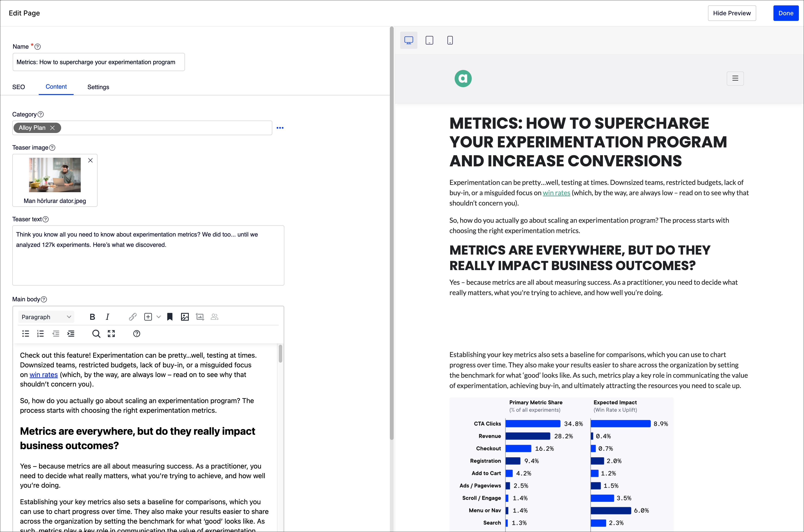The image size is (804, 532).
Task: Apply italic formatting
Action: 108,317
